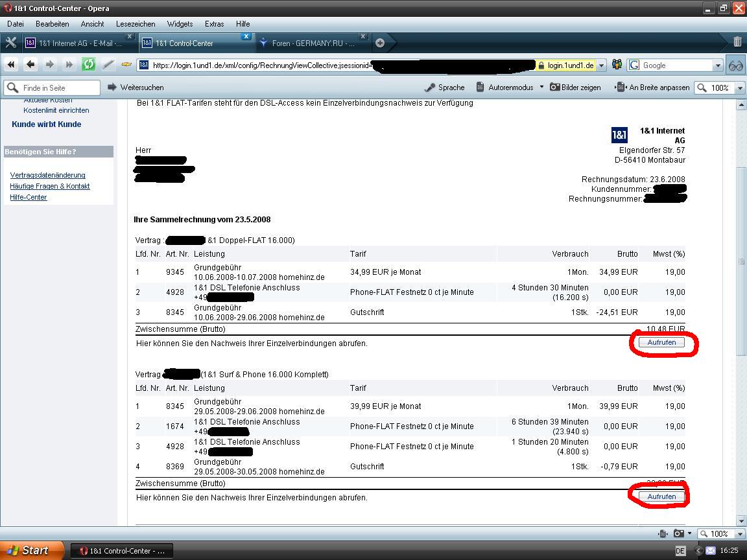Image resolution: width=747 pixels, height=560 pixels.
Task: Open the Datei menu
Action: point(16,24)
